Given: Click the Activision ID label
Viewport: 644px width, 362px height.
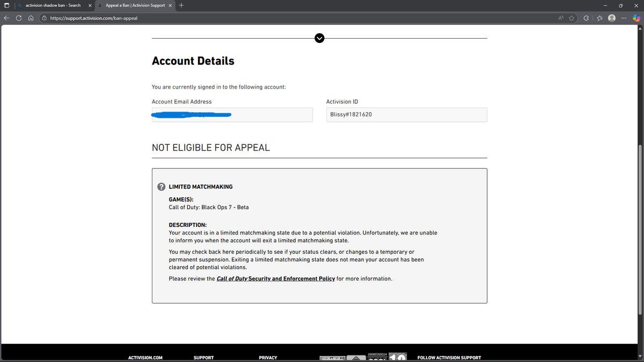Looking at the screenshot, I should (342, 101).
